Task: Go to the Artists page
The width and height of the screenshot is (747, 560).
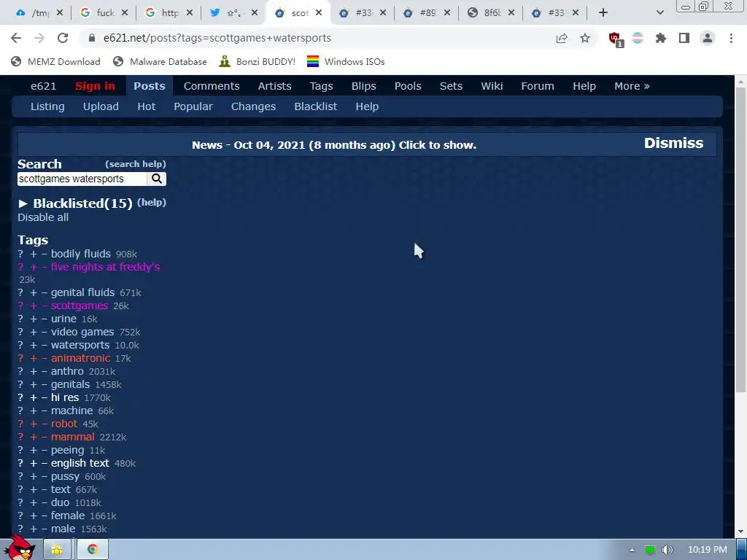Action: click(x=274, y=86)
